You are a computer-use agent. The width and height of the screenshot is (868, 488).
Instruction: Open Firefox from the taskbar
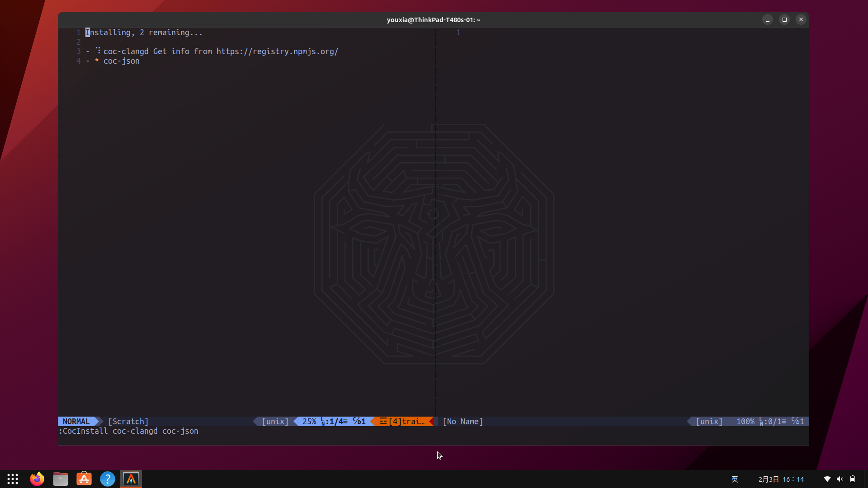(37, 479)
